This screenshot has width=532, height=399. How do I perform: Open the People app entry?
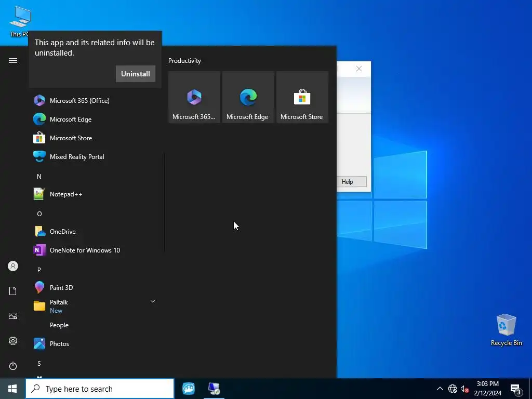point(95,325)
